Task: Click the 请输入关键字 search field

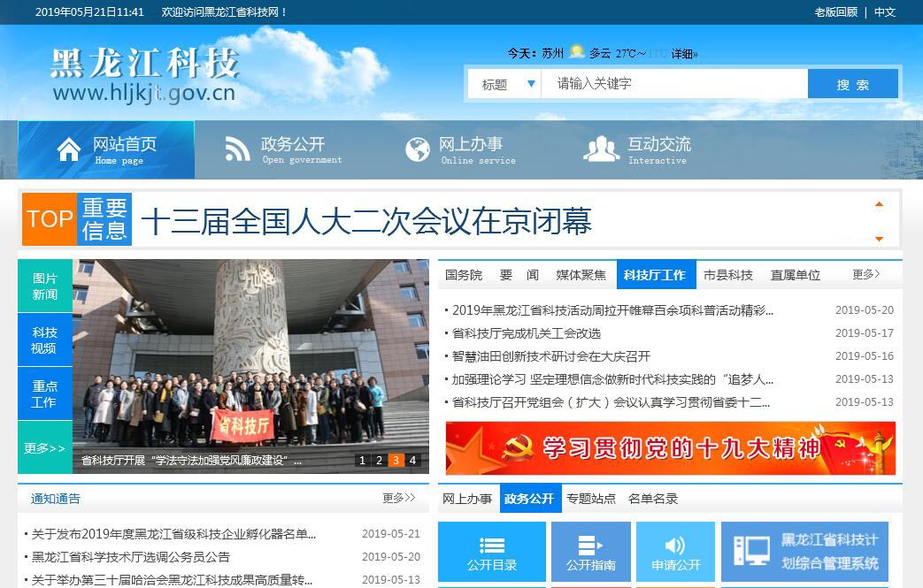Action: [x=673, y=84]
